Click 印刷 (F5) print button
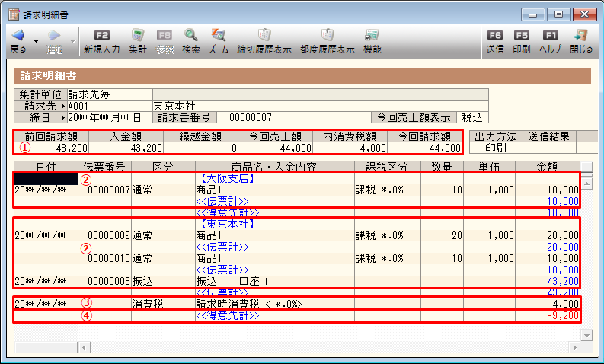 522,42
